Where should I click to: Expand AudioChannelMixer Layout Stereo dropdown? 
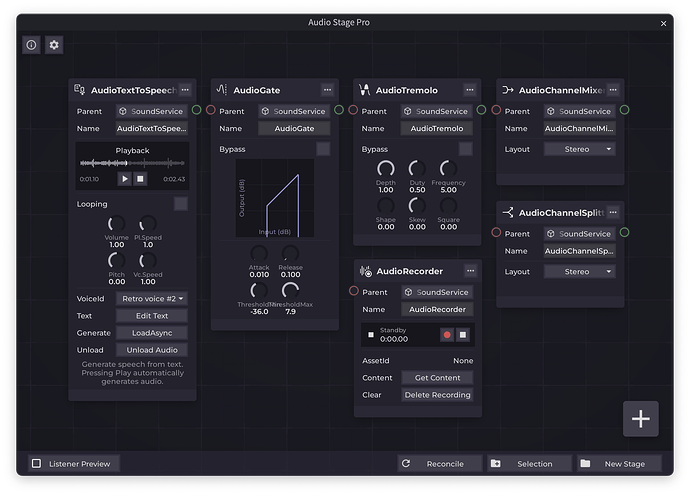(x=581, y=149)
